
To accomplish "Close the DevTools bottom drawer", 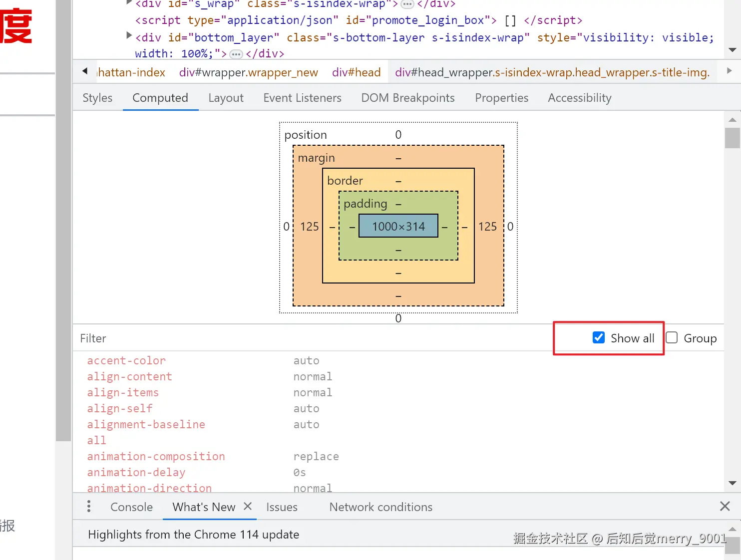I will (x=725, y=506).
